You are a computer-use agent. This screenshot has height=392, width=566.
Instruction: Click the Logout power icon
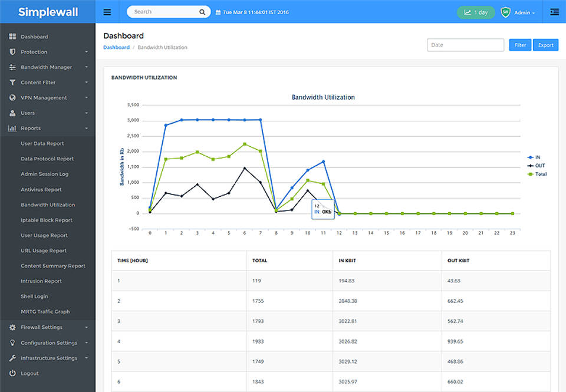pos(13,373)
